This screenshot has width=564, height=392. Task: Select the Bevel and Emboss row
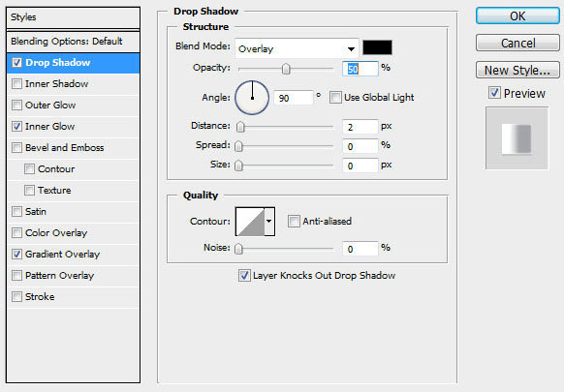(x=73, y=148)
